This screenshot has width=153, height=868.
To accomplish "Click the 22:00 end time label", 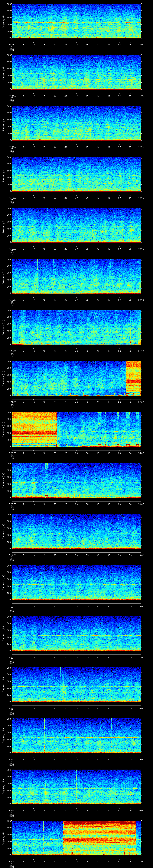I will point(141,402).
